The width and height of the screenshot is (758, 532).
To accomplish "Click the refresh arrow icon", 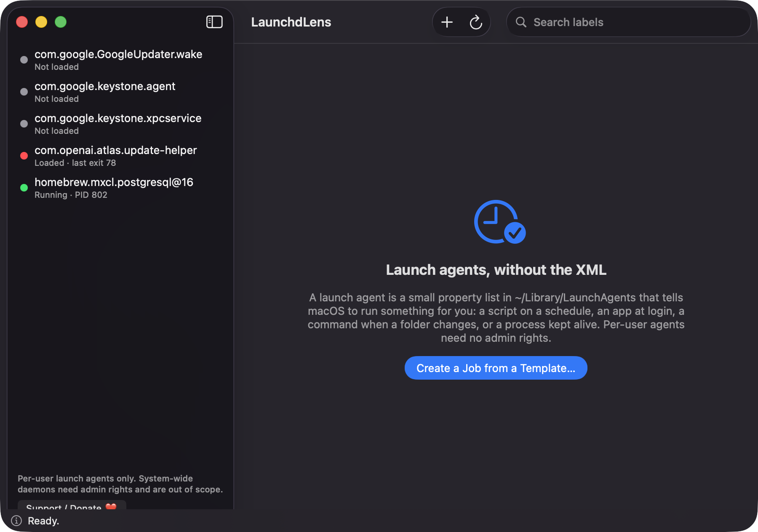I will click(x=476, y=22).
